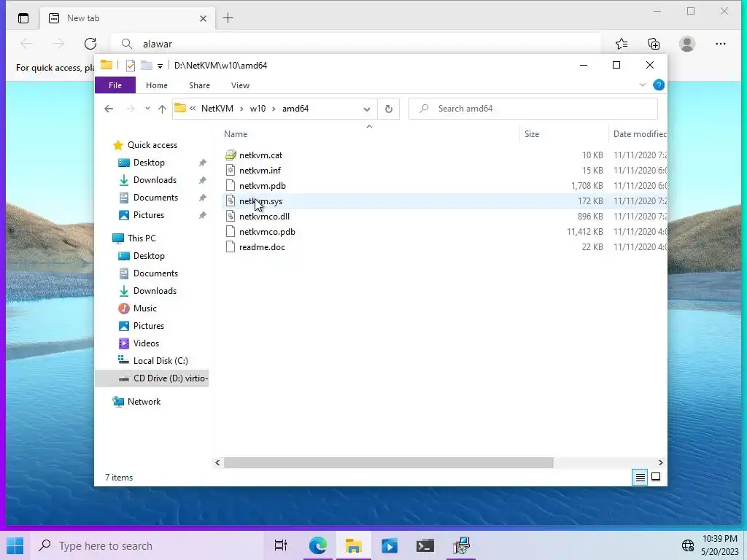The height and width of the screenshot is (560, 747).
Task: Open pinned Downloads under Quick access
Action: point(155,180)
